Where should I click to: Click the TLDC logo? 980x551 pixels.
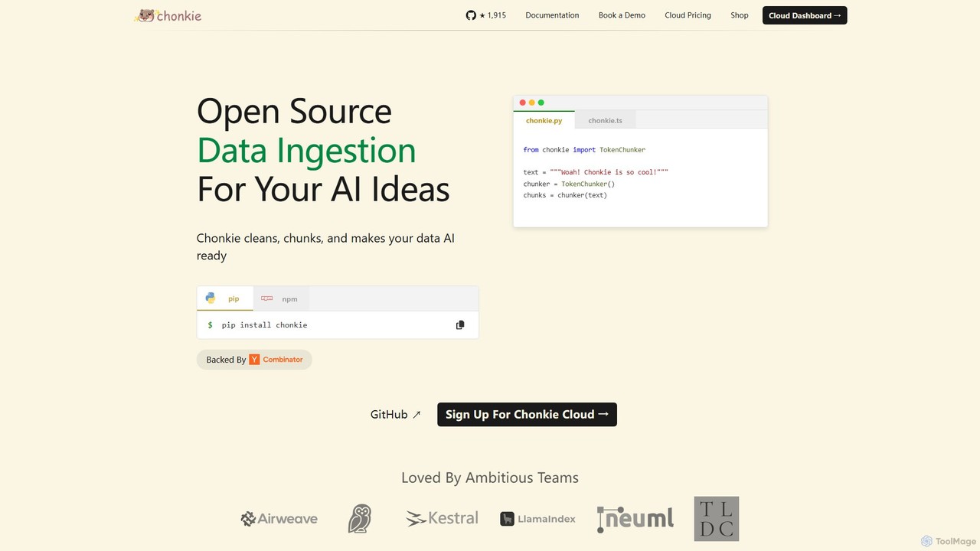tap(717, 519)
